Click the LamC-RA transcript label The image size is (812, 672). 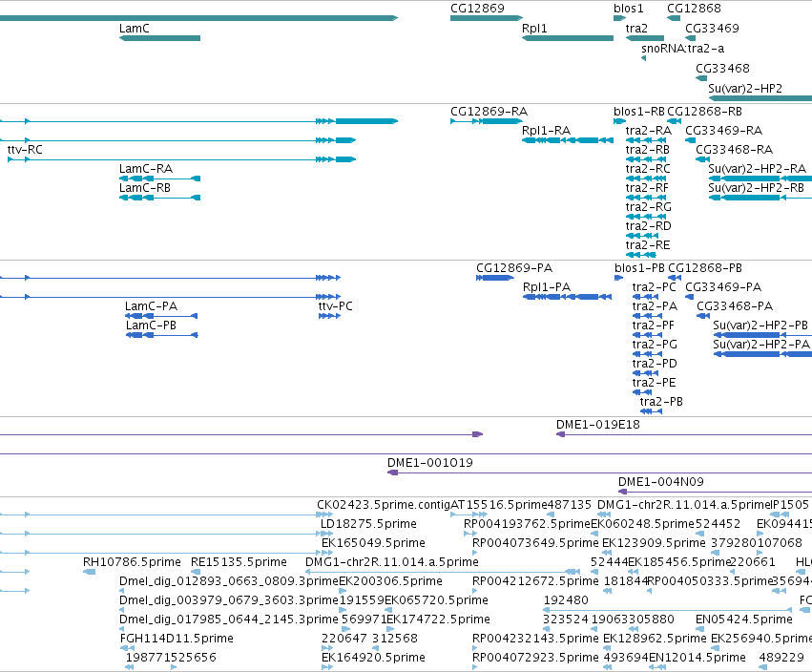pos(146,169)
